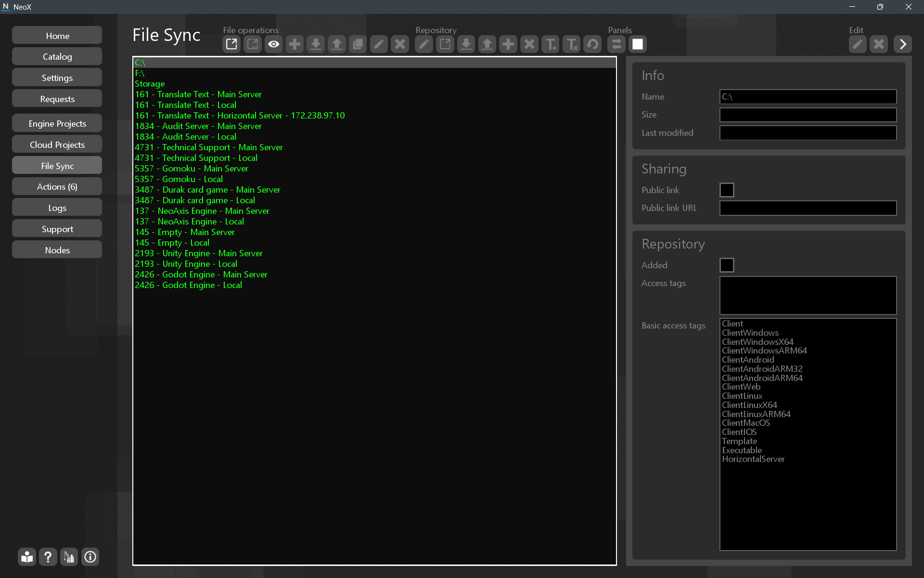The width and height of the screenshot is (924, 578).
Task: Expand the right arrow chevron in Edit section
Action: coord(902,44)
